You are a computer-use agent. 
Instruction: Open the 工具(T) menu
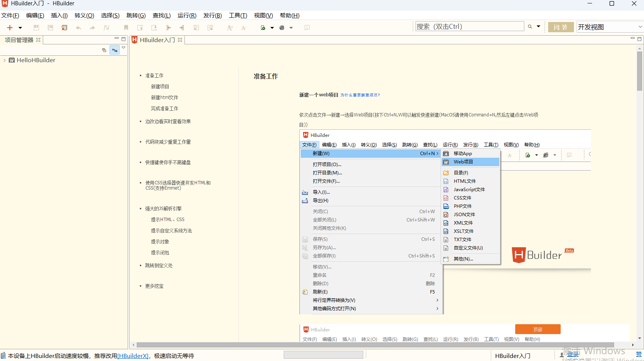pos(238,16)
